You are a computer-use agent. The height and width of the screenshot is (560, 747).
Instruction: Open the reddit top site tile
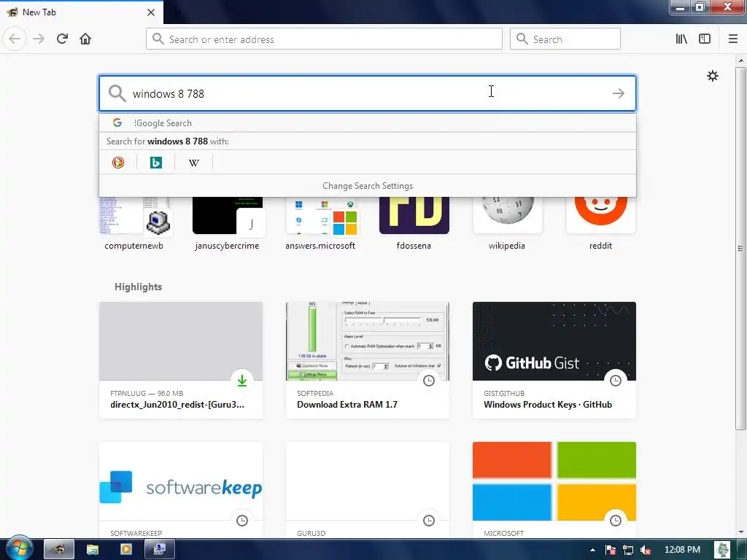point(601,224)
